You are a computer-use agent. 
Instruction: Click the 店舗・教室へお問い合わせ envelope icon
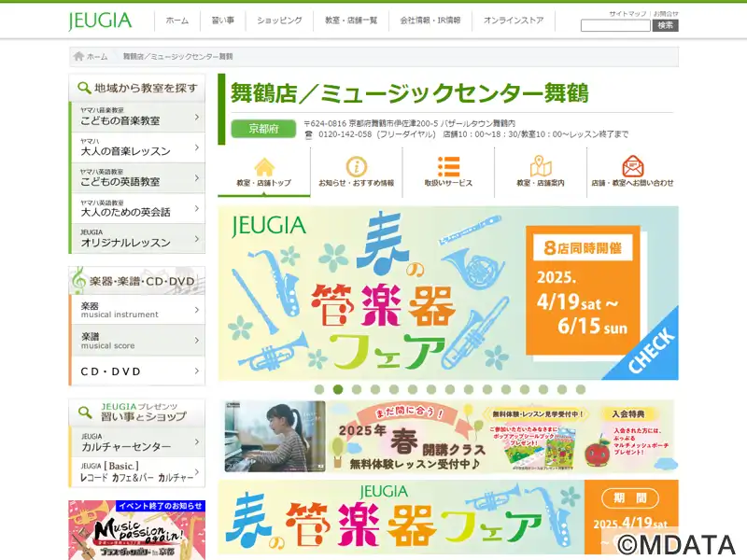coord(633,167)
